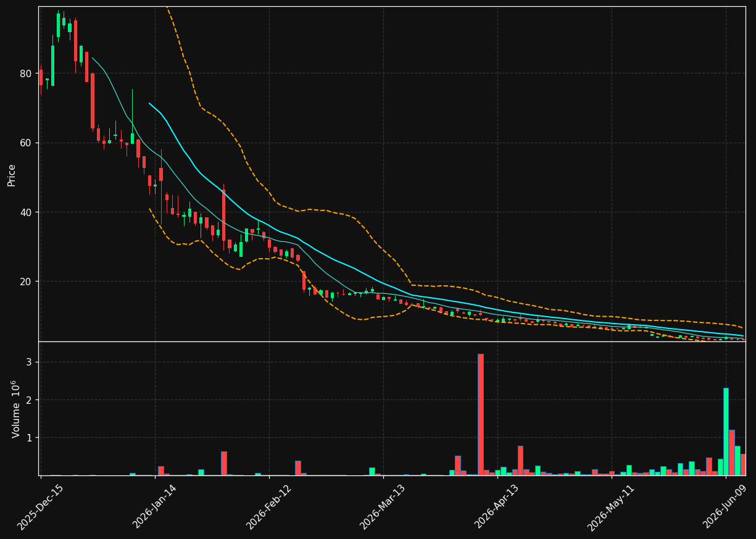Select the Price axis title
Viewport: 756px width, 539px height.
[x=12, y=175]
